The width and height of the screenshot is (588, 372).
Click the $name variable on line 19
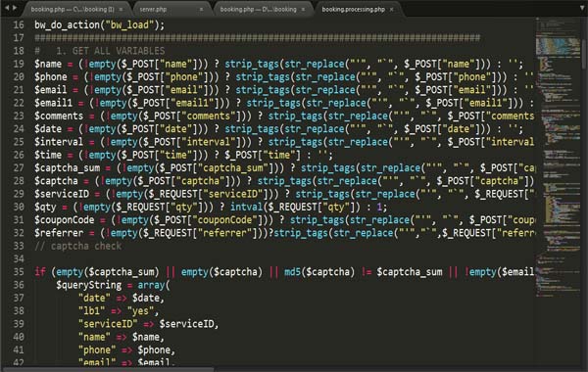tap(48, 64)
